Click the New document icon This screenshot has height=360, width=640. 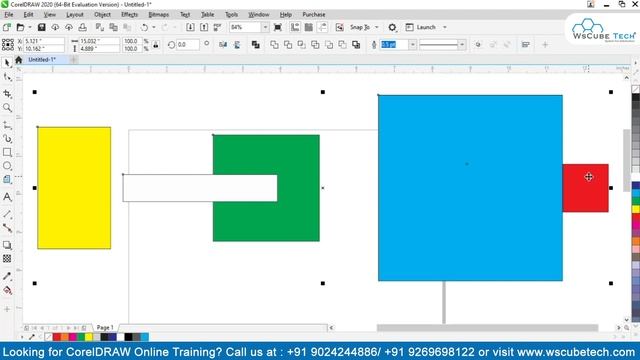pyautogui.click(x=7, y=27)
